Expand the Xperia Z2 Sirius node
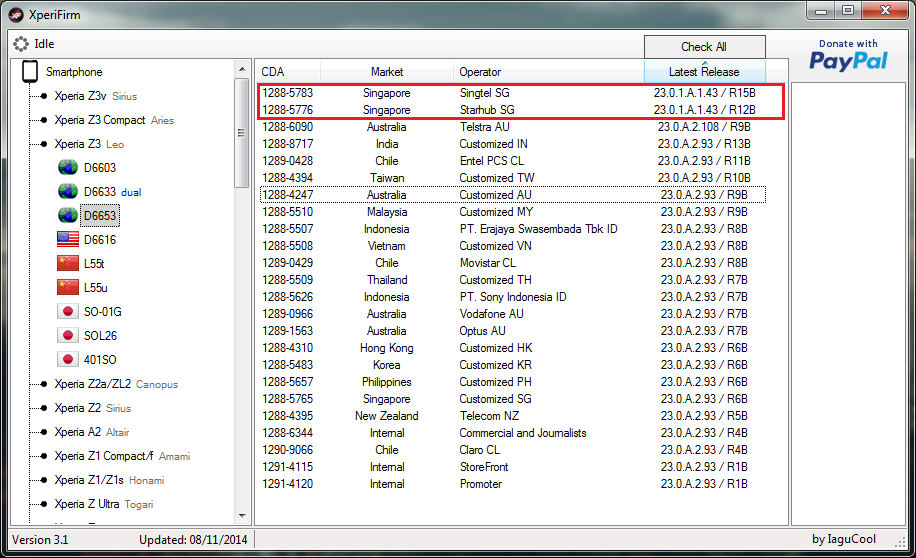Image resolution: width=916 pixels, height=558 pixels. pos(43,408)
